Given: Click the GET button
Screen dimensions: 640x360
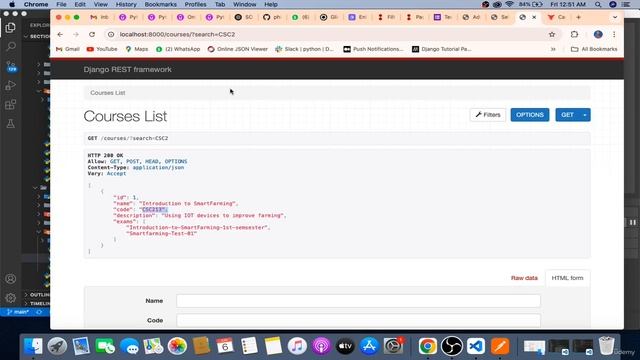Looking at the screenshot, I should [567, 115].
